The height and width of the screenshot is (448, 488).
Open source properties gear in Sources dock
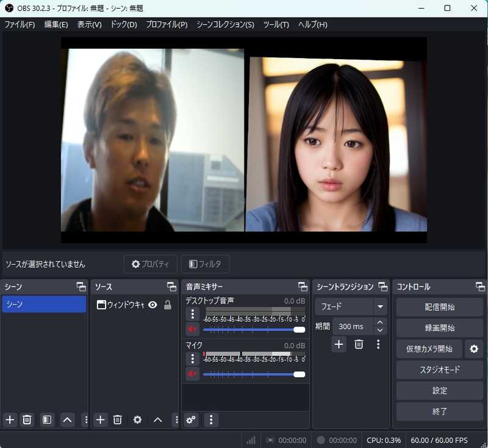(137, 420)
